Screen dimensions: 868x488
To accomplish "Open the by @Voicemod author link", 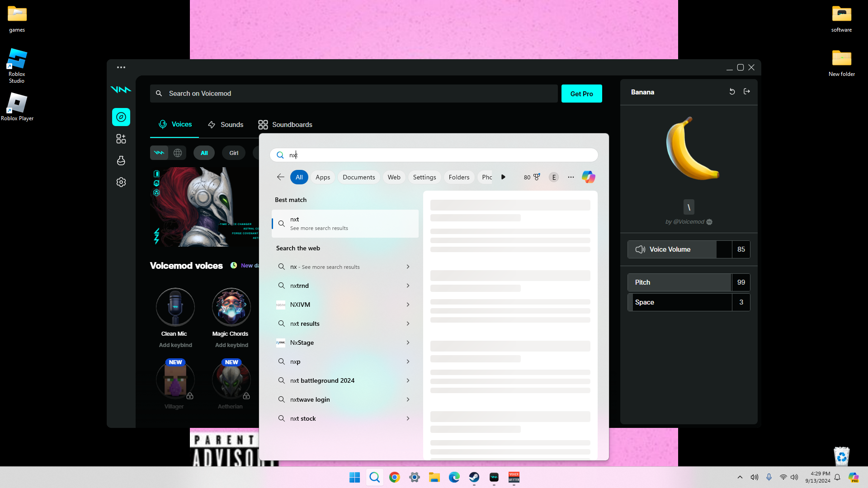I will (x=689, y=222).
